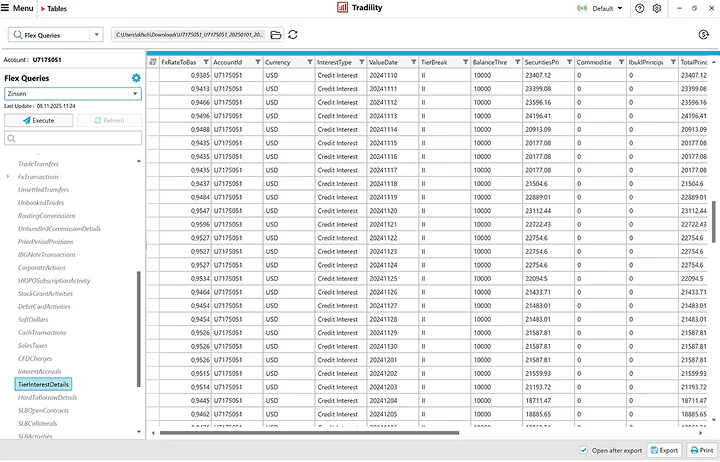
Task: Click the horizontal table scrollbar thumb
Action: tap(309, 433)
